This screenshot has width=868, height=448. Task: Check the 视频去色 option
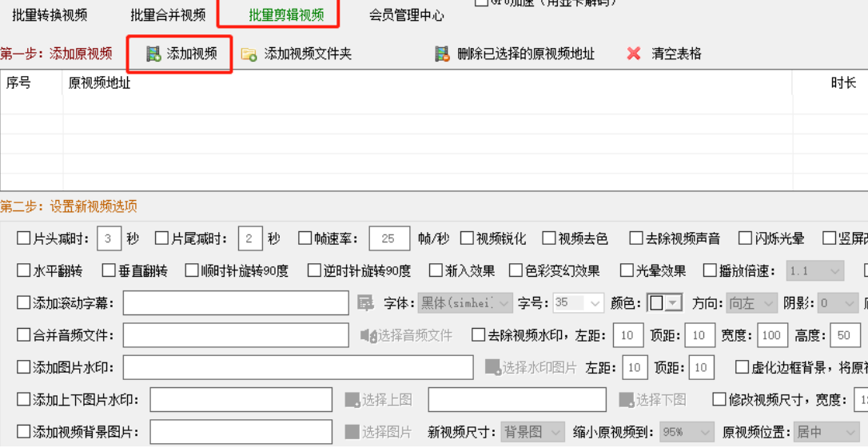pos(548,238)
